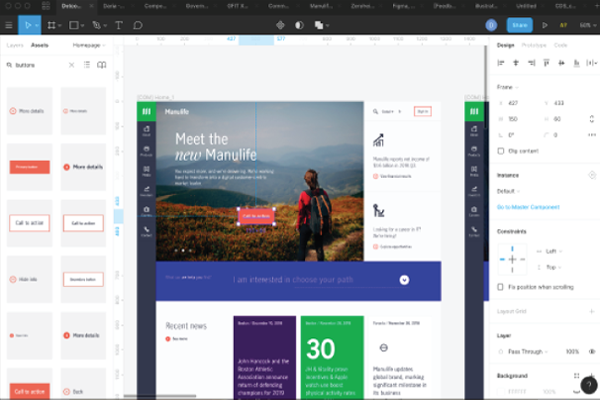Open the zoom level dropdown
This screenshot has width=600, height=400.
588,25
